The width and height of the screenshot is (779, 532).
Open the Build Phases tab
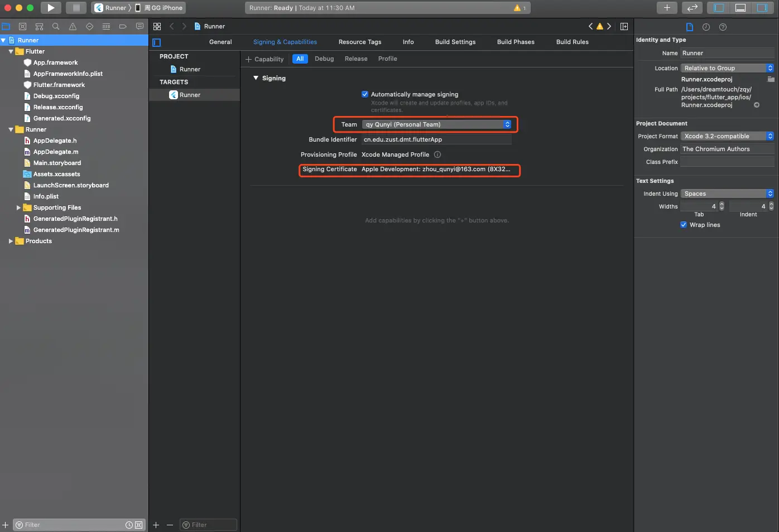pyautogui.click(x=516, y=42)
